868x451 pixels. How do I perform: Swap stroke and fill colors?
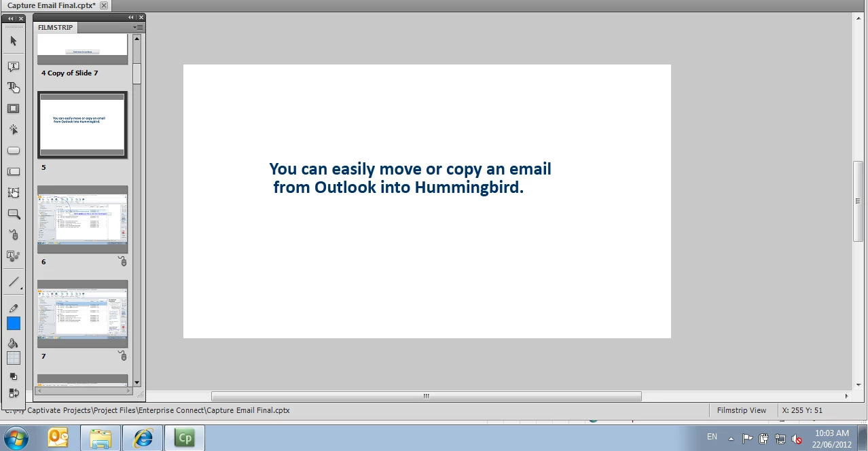click(13, 393)
